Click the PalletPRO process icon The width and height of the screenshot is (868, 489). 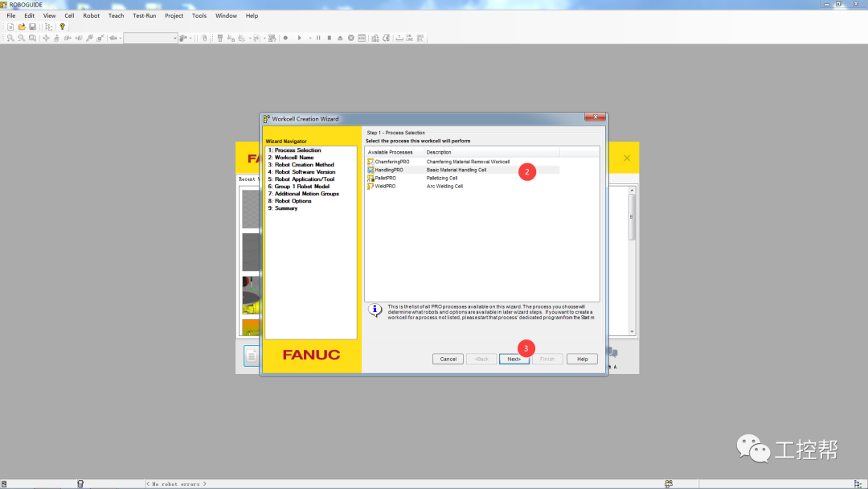[x=371, y=179]
